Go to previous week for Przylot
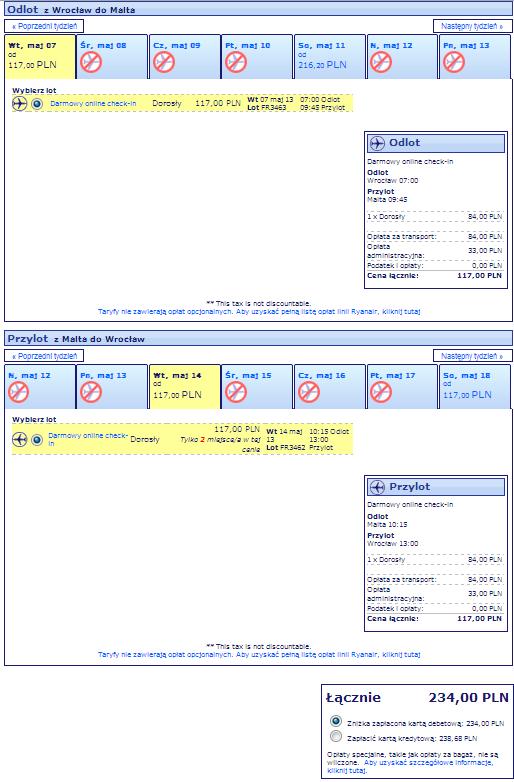The height and width of the screenshot is (782, 514). point(44,356)
